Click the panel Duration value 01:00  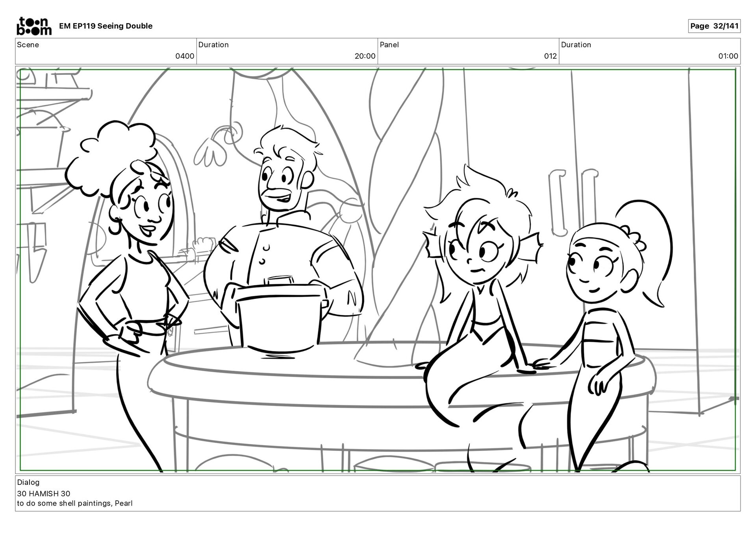[728, 56]
